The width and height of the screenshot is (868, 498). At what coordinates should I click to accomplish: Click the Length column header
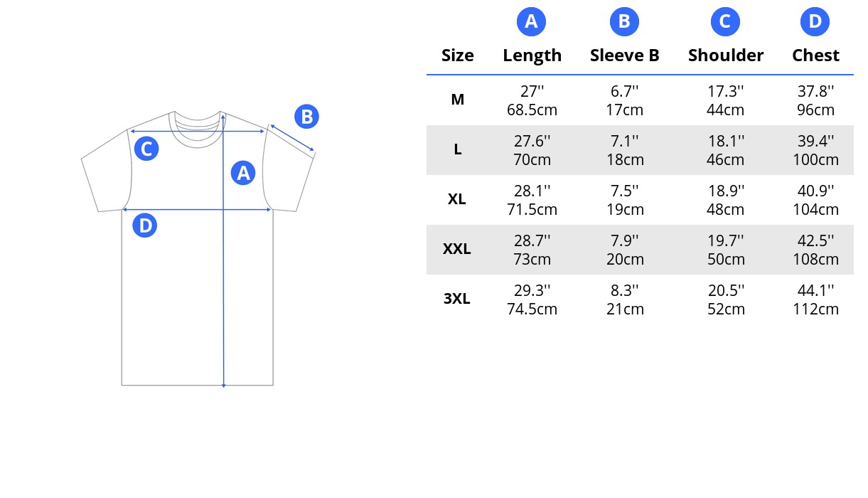(x=532, y=56)
